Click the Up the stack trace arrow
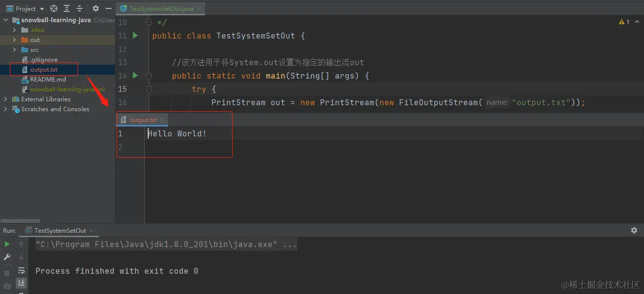This screenshot has height=294, width=644. coord(21,244)
